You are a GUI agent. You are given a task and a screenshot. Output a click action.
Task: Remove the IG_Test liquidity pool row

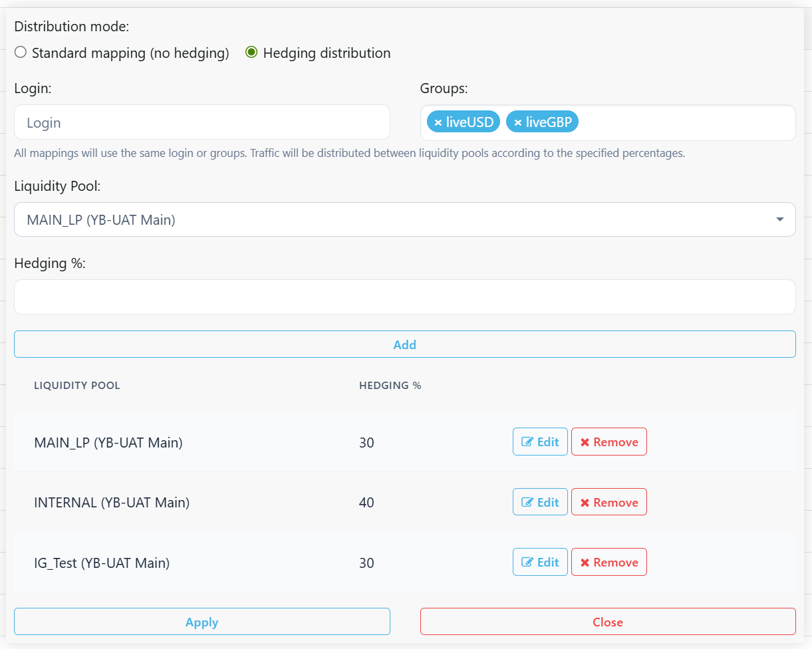[x=609, y=562]
